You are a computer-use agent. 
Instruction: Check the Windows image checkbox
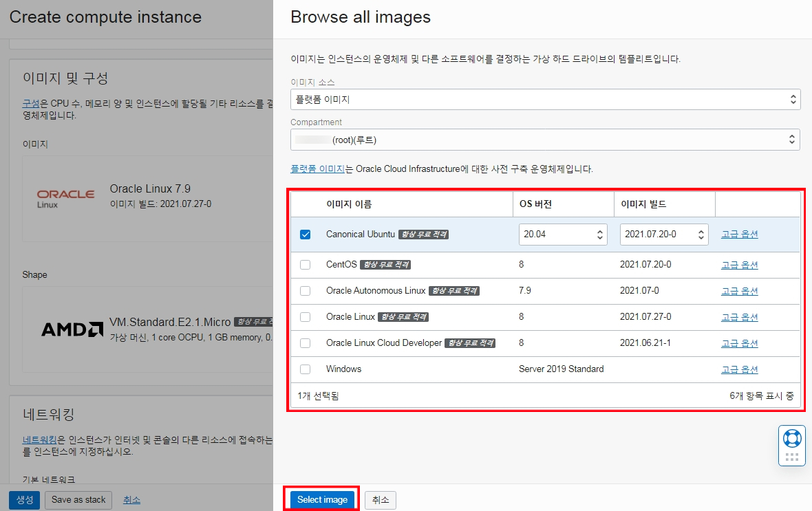pyautogui.click(x=306, y=369)
